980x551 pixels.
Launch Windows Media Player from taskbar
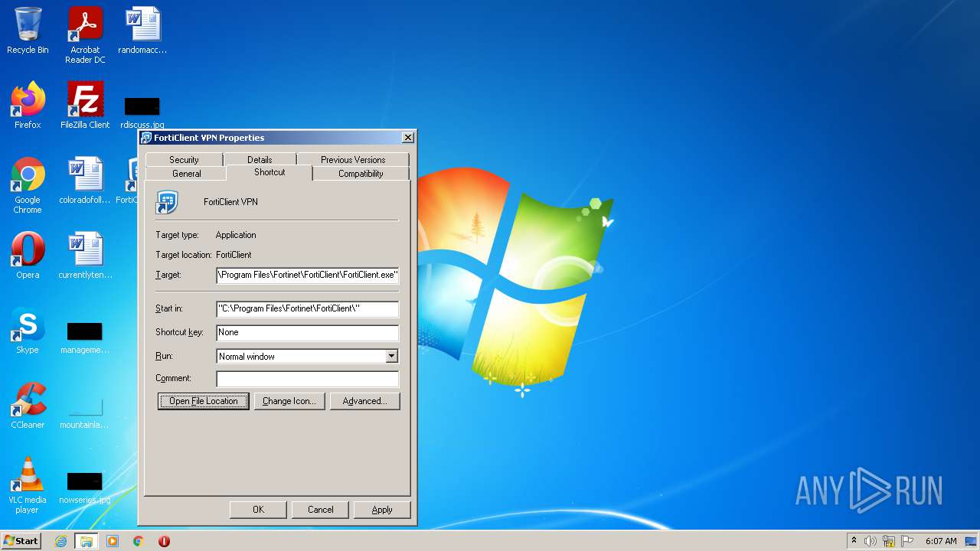point(113,541)
